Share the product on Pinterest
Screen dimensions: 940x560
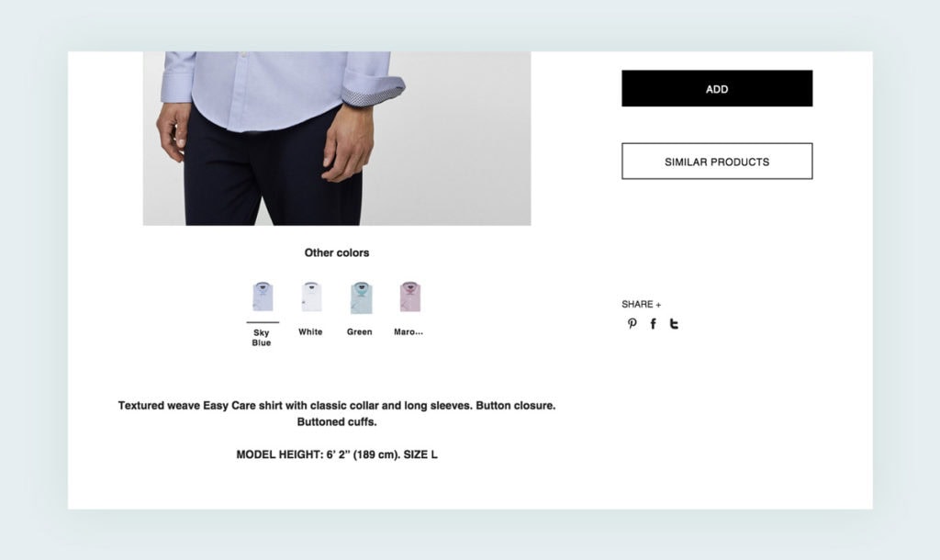pos(632,324)
